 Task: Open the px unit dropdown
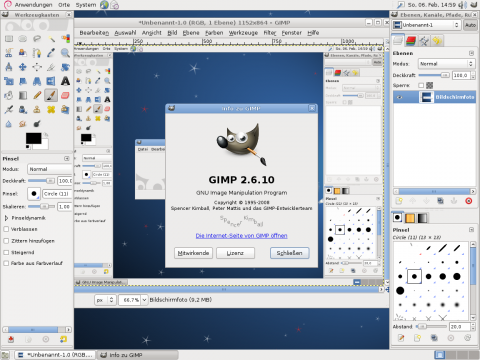point(105,300)
